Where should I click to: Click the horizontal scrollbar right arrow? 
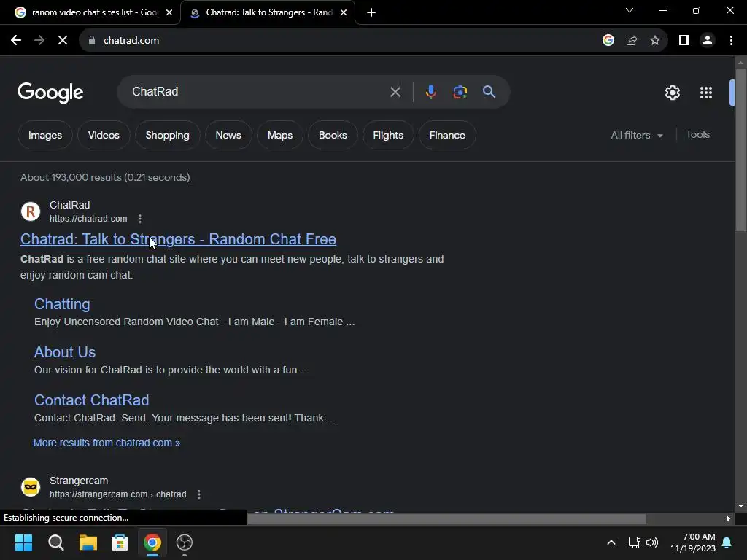pyautogui.click(x=728, y=519)
